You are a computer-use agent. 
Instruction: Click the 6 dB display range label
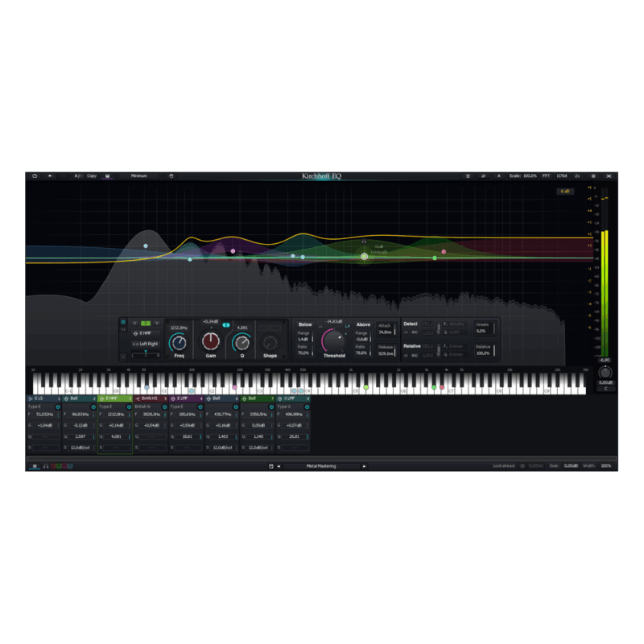565,192
